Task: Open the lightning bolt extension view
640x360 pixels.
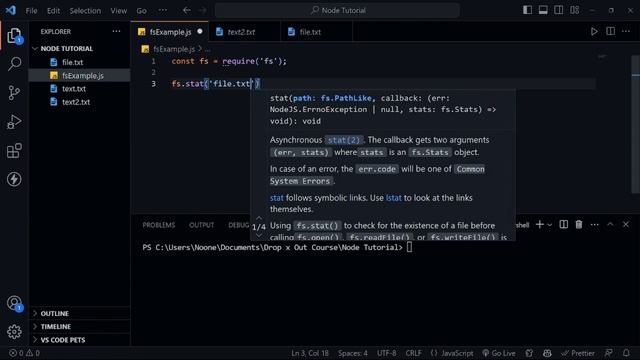Action: pyautogui.click(x=14, y=179)
